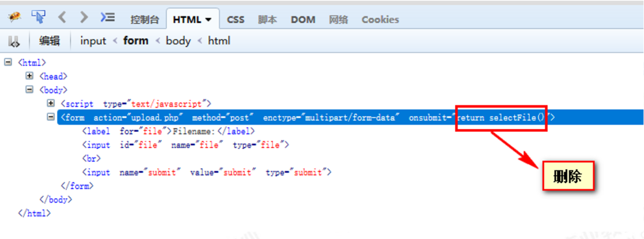Screen dimensions: 644x239
Task: Click the </body> closing tag
Action: pos(56,200)
